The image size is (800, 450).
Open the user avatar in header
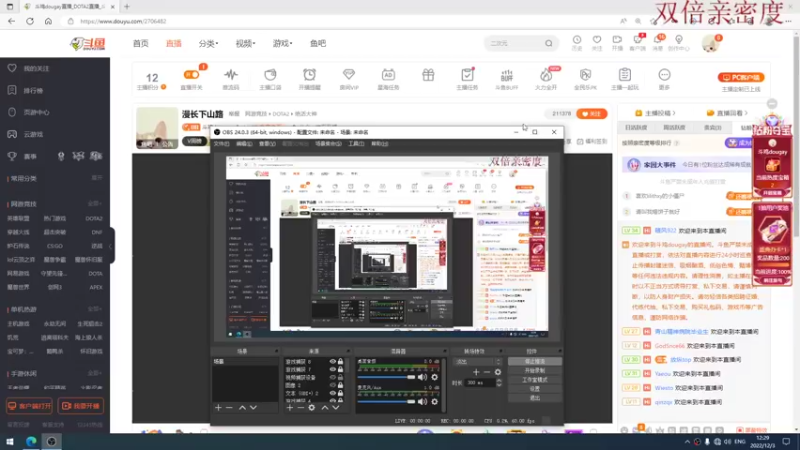pos(711,43)
